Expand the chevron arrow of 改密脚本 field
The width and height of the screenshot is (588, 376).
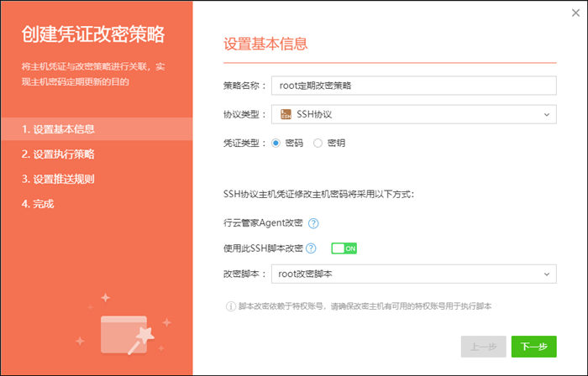(x=546, y=274)
